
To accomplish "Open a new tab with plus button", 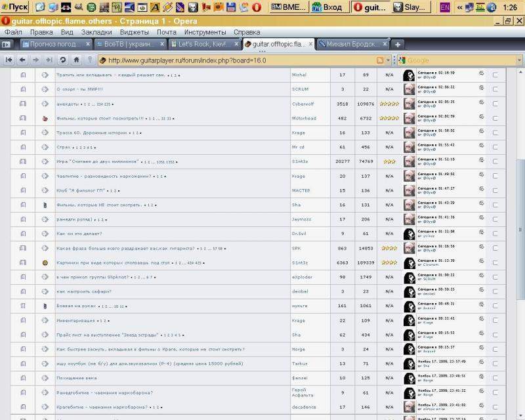I will (398, 44).
